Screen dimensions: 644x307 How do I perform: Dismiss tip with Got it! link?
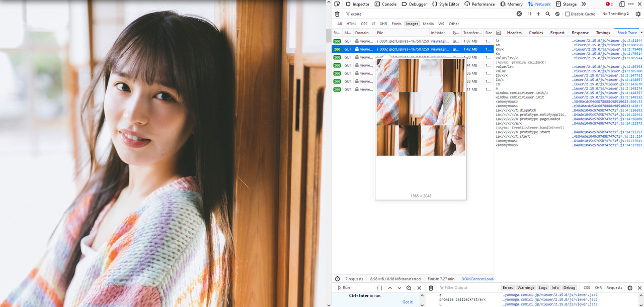pos(408,302)
